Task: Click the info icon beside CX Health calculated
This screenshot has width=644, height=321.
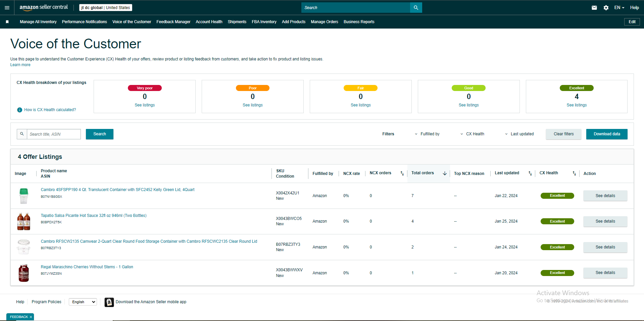Action: [19, 110]
